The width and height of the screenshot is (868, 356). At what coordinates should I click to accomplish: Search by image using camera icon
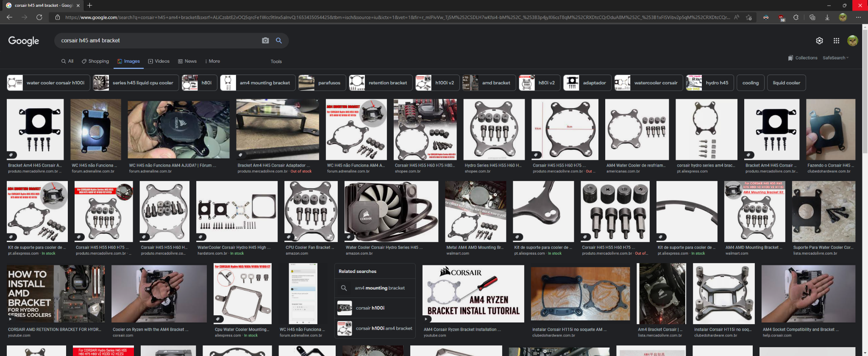pos(265,41)
